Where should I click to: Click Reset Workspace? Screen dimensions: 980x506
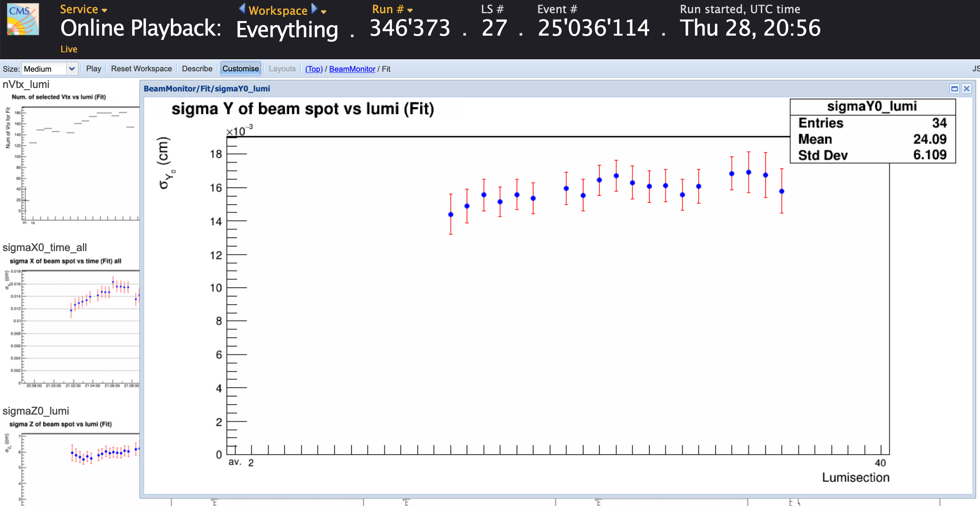141,69
